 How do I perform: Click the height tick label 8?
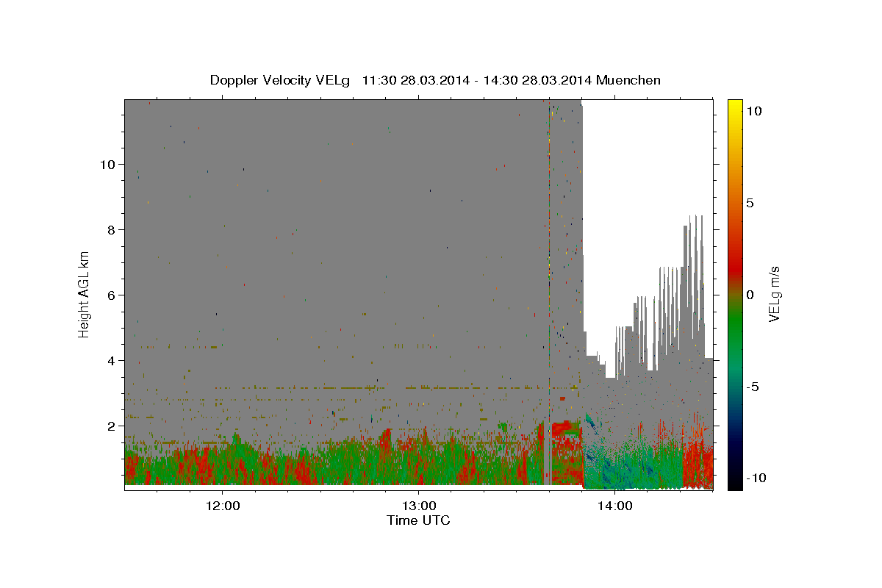[x=110, y=229]
